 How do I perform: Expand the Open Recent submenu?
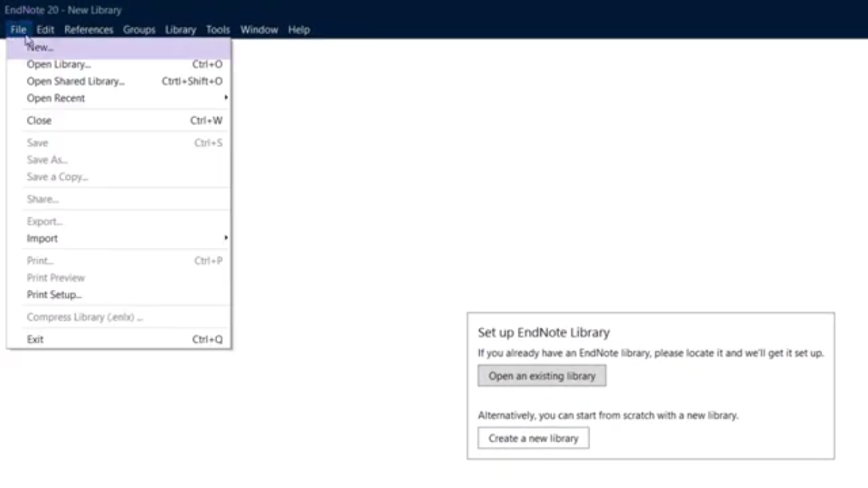(x=119, y=98)
